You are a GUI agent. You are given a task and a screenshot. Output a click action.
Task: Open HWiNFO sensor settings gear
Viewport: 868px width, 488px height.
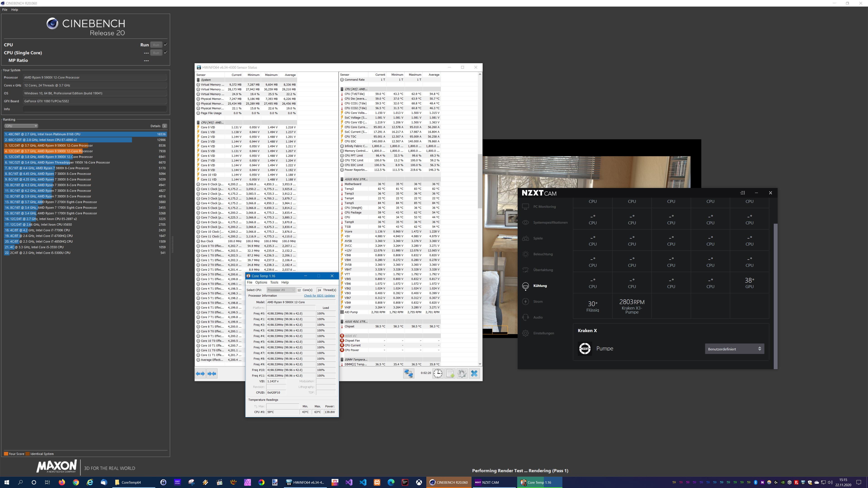462,373
